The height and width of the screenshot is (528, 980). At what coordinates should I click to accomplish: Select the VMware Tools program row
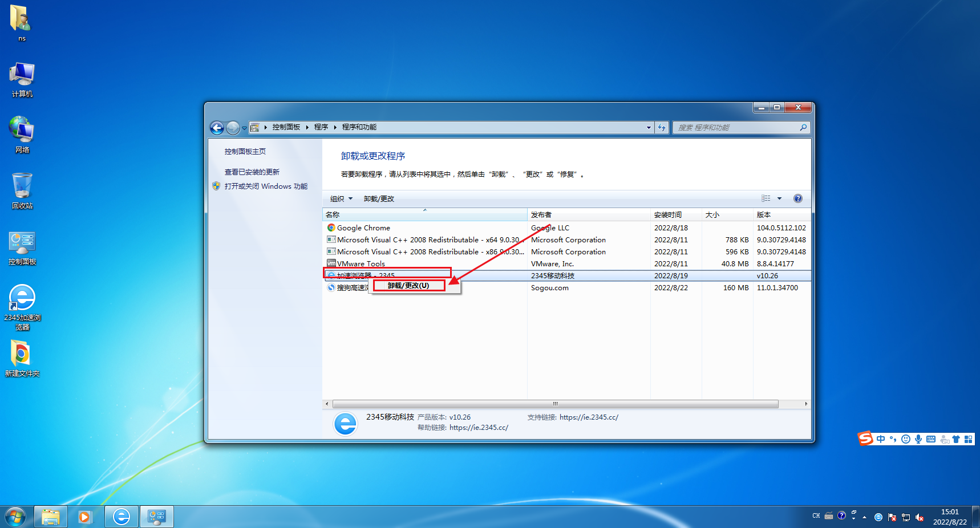coord(566,264)
